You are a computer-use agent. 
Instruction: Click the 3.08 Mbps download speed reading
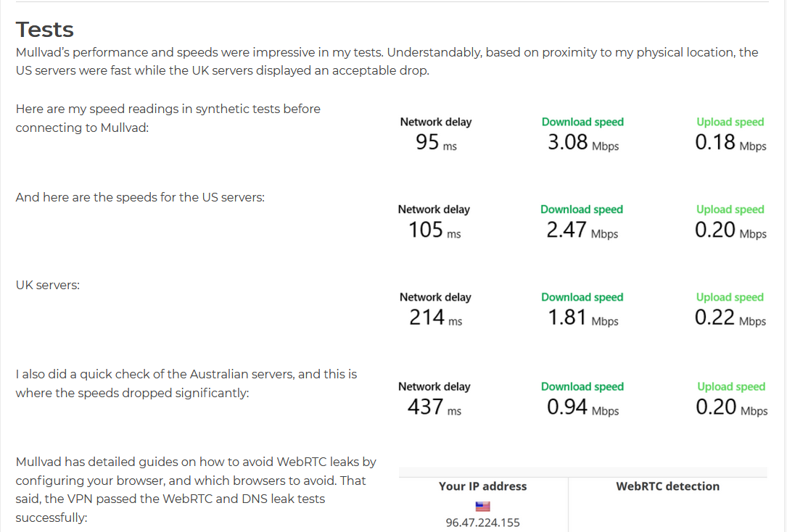point(582,142)
